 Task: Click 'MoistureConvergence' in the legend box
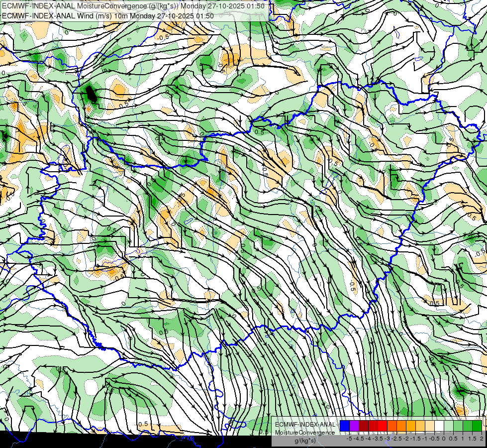pos(305,433)
